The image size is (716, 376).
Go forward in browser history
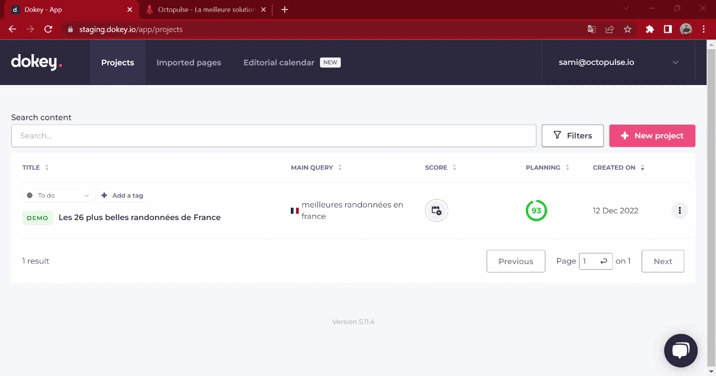click(x=30, y=29)
